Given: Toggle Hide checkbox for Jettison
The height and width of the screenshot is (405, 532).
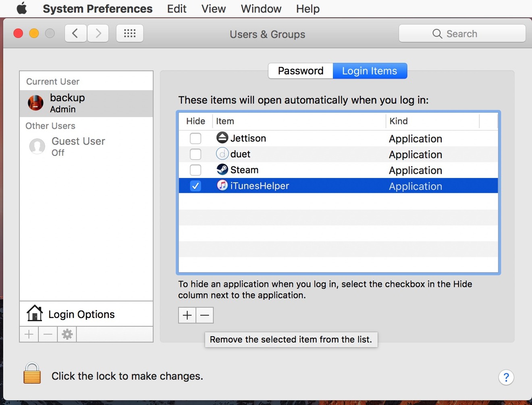Looking at the screenshot, I should click(x=195, y=138).
